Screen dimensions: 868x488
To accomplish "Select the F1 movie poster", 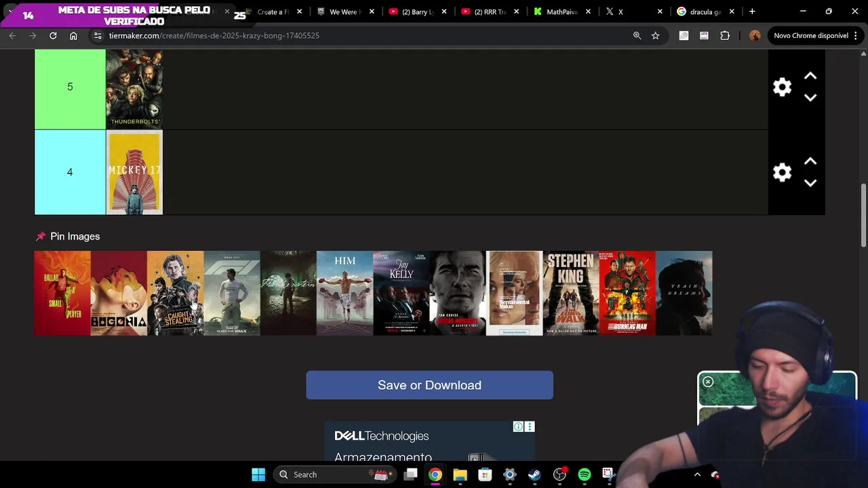I will click(x=232, y=293).
